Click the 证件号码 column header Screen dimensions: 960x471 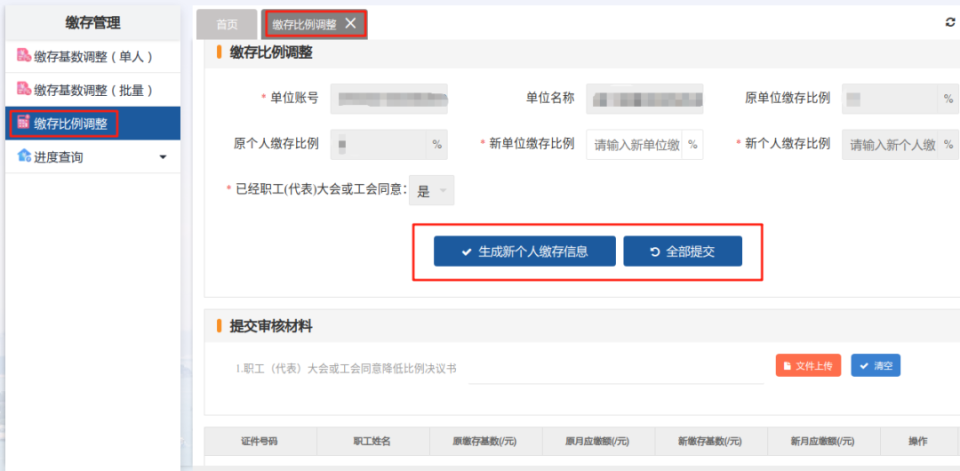pyautogui.click(x=260, y=441)
